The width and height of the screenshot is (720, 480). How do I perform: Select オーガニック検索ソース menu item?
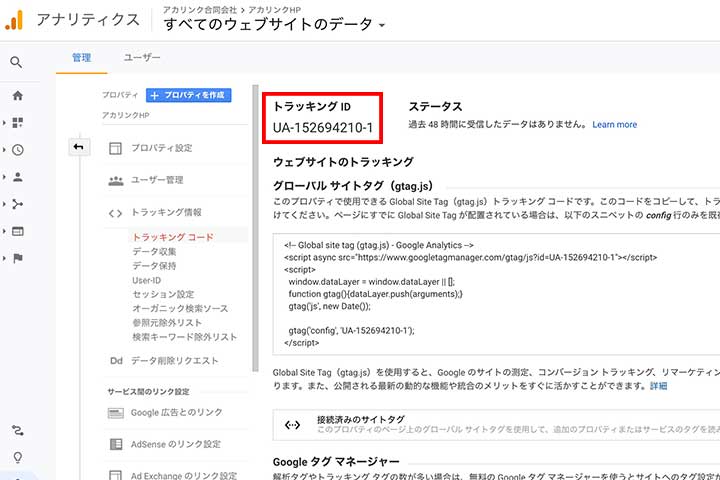(x=180, y=309)
